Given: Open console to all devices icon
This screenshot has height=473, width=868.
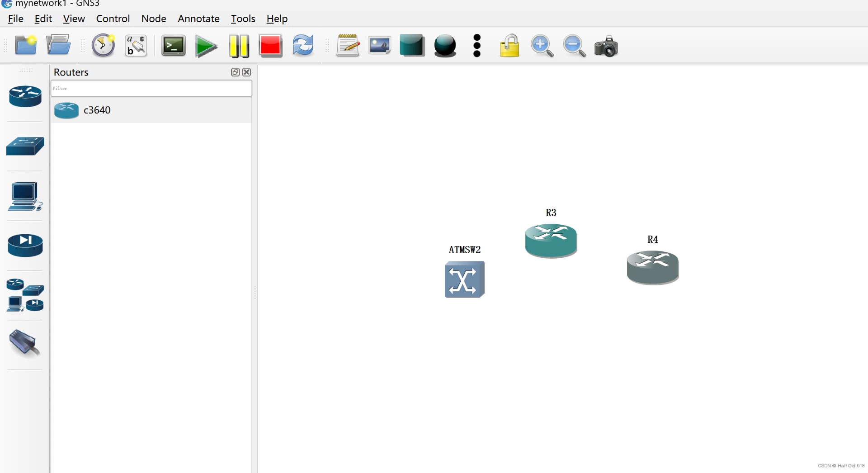Looking at the screenshot, I should pos(174,46).
